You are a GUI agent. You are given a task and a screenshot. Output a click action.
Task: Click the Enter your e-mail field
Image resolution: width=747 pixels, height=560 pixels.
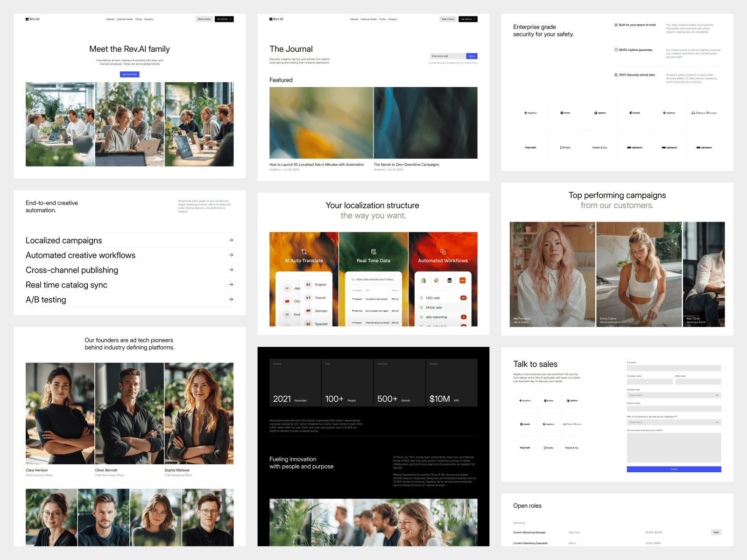[x=447, y=56]
